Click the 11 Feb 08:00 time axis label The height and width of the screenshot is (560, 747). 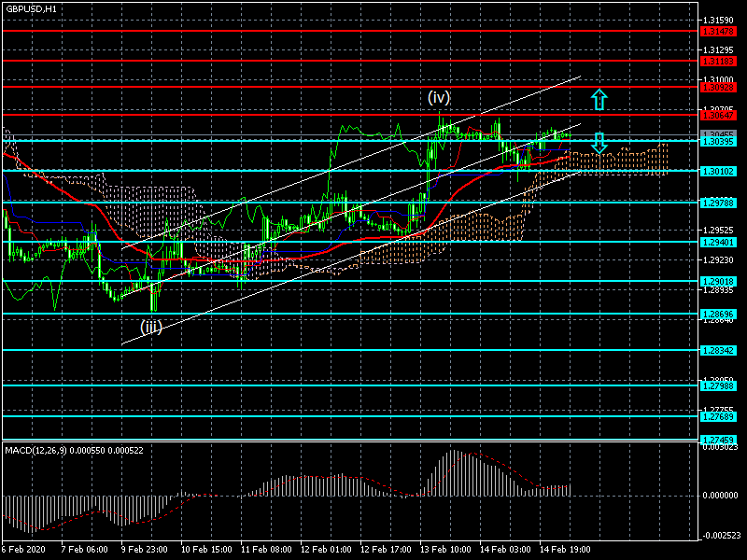[266, 549]
